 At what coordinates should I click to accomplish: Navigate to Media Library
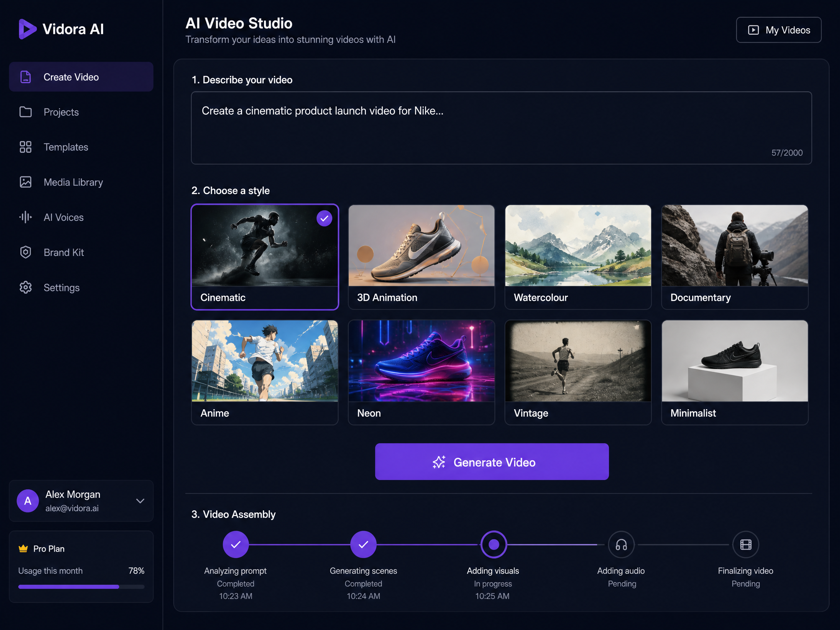point(81,182)
